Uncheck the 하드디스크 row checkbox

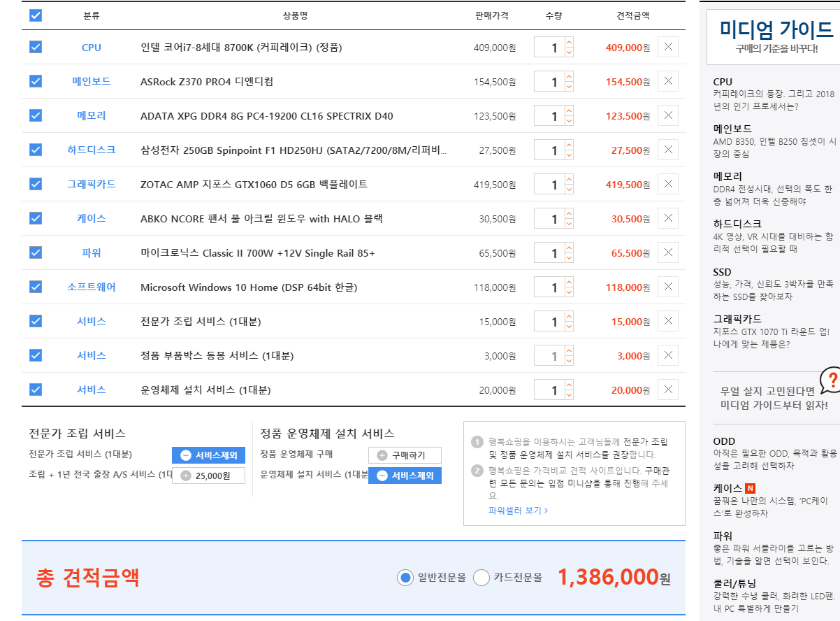pos(36,150)
